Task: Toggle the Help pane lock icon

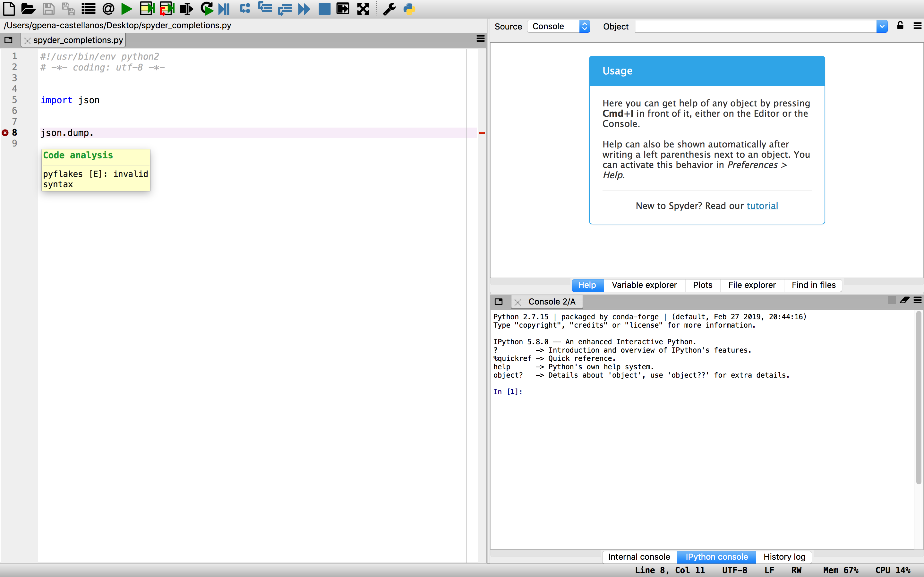Action: [900, 26]
